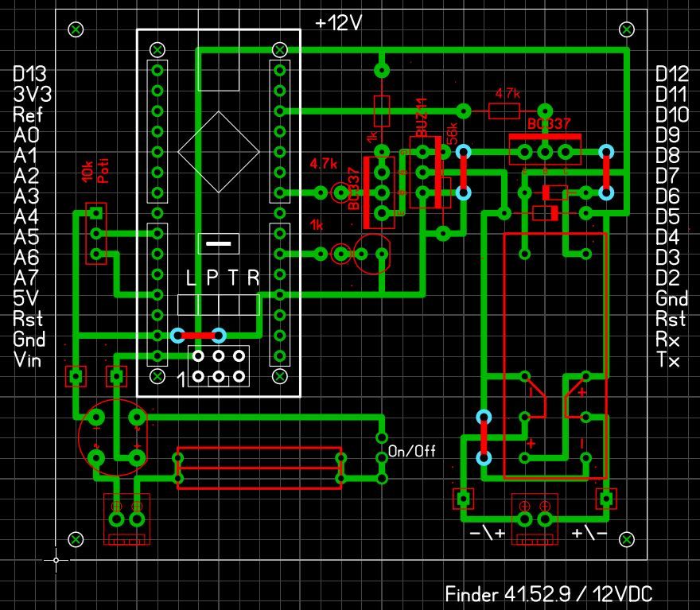Select the bottom-left screw terminal footprint
The image size is (700, 610).
(x=127, y=521)
